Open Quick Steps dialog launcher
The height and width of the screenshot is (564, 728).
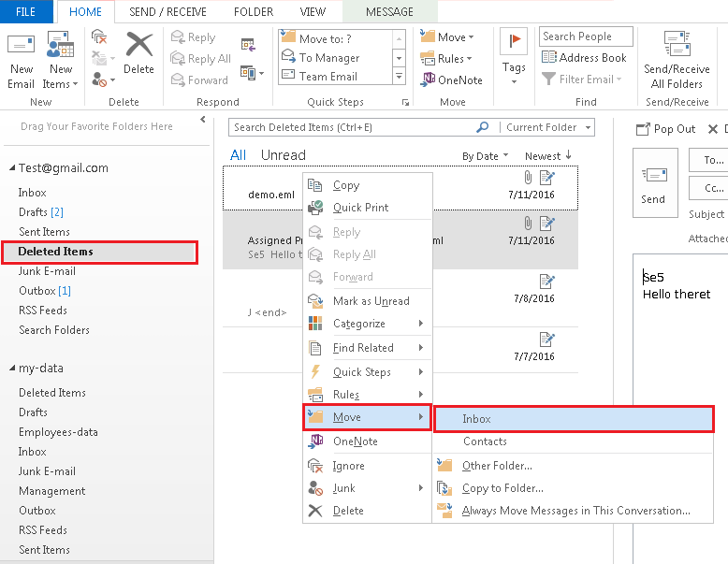(x=405, y=103)
